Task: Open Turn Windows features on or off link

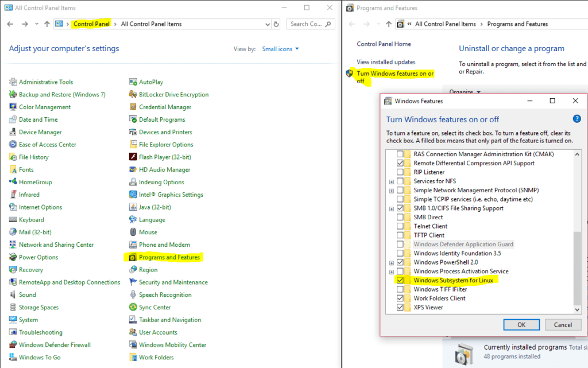Action: (395, 77)
